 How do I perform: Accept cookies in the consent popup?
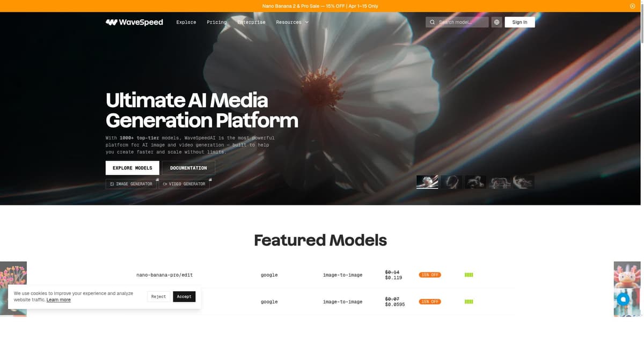[184, 297]
